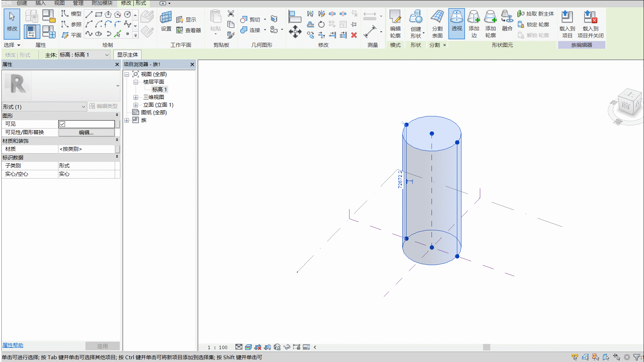Select 标高 1 in project browser
The width and height of the screenshot is (644, 362).
(x=160, y=90)
